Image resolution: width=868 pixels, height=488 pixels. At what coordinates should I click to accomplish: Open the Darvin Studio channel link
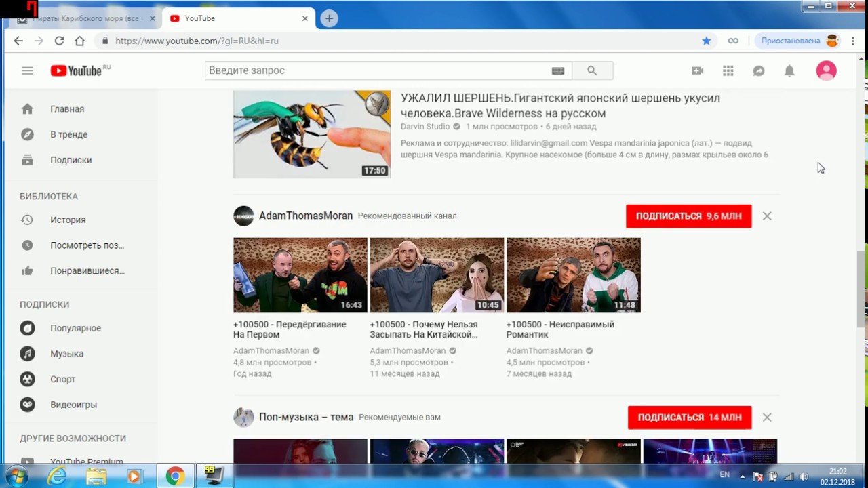click(425, 127)
